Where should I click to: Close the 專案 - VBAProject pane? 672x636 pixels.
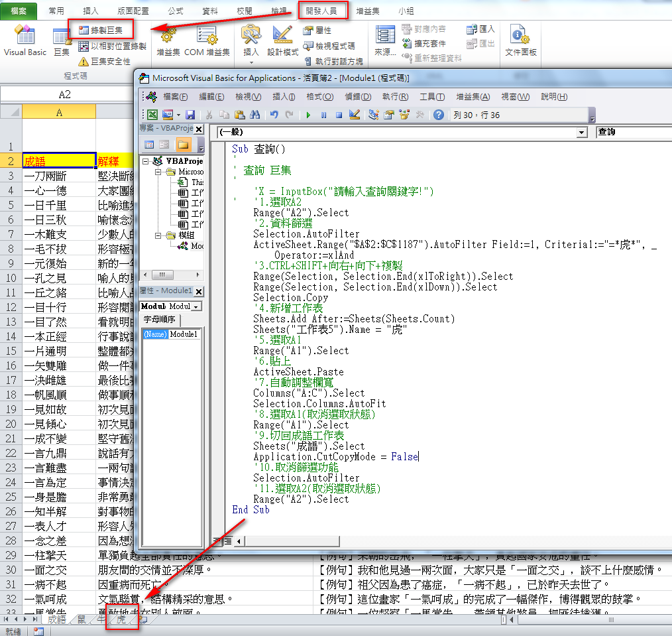point(199,129)
